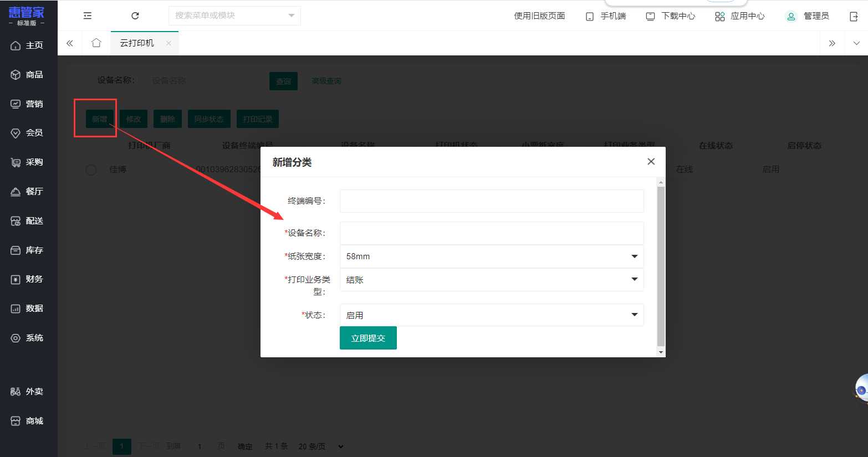This screenshot has height=457, width=868.
Task: Expand the 纸张宽度 58mm dropdown
Action: pyautogui.click(x=492, y=256)
